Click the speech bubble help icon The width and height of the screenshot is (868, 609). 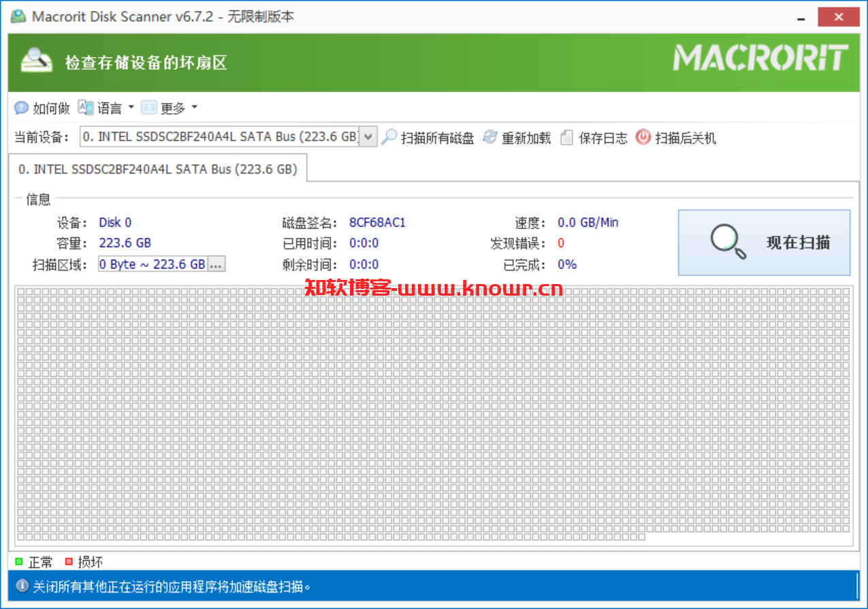tap(22, 108)
